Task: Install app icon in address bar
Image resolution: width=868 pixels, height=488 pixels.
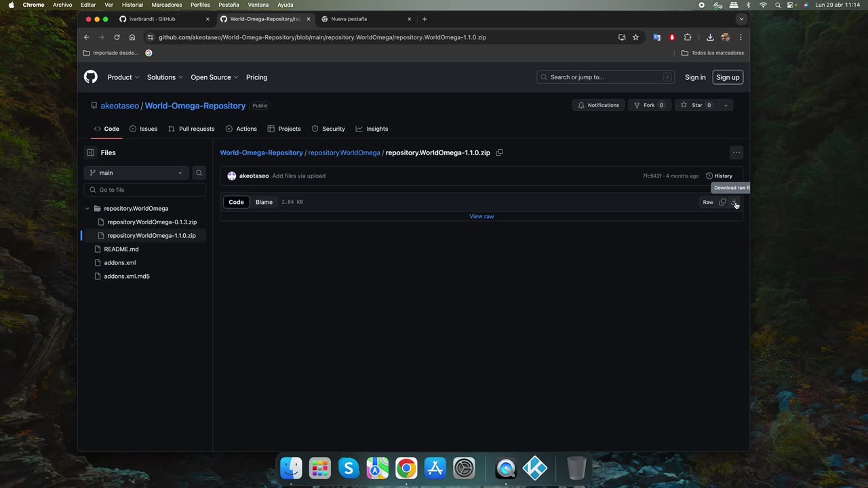Action: point(622,37)
